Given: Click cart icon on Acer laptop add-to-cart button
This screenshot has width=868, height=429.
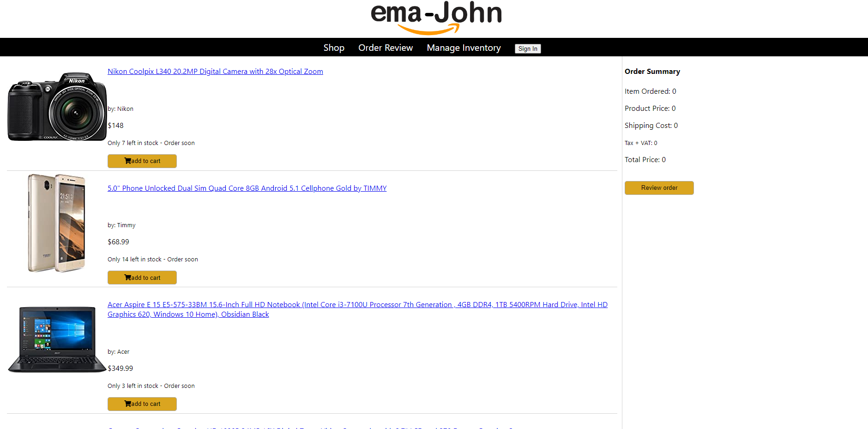Looking at the screenshot, I should pos(128,404).
